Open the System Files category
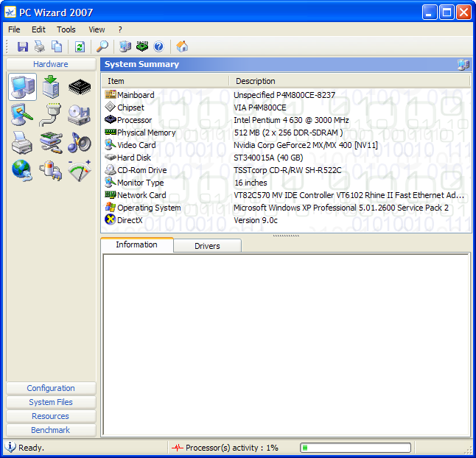Image resolution: width=476 pixels, height=458 pixels. (x=51, y=402)
